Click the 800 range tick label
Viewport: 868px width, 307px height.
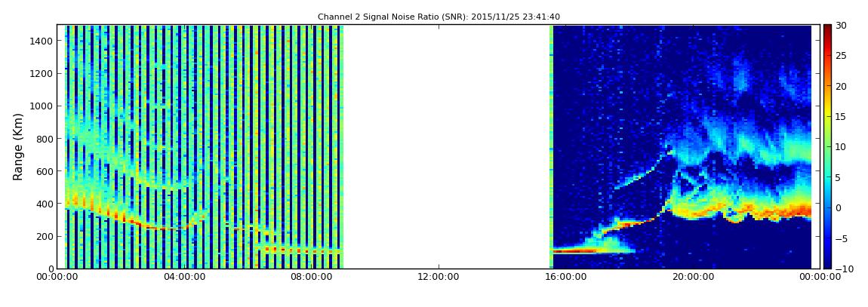(x=45, y=139)
